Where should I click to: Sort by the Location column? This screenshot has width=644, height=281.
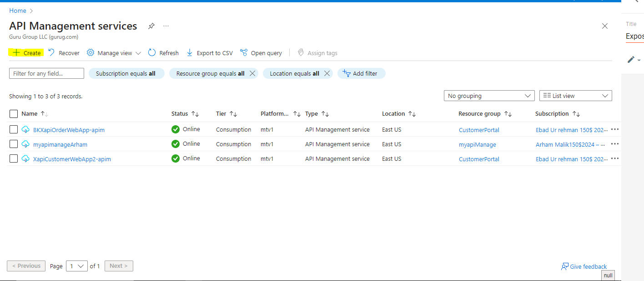[x=399, y=114]
